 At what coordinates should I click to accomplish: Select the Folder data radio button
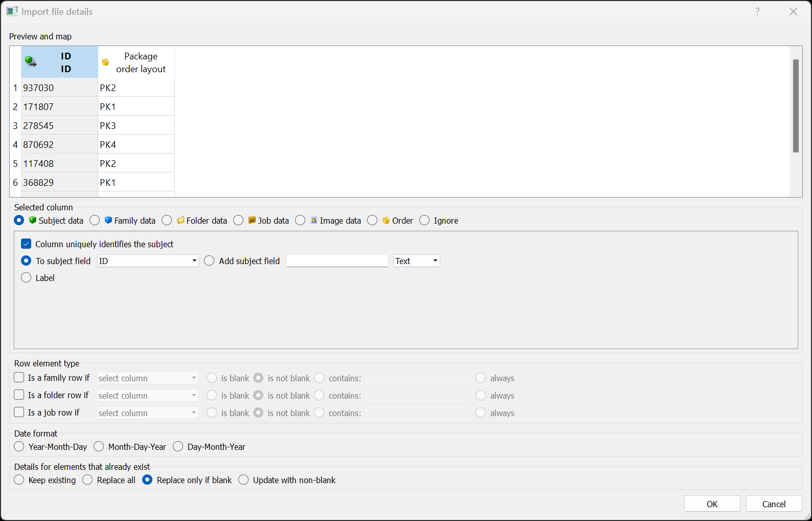click(167, 220)
